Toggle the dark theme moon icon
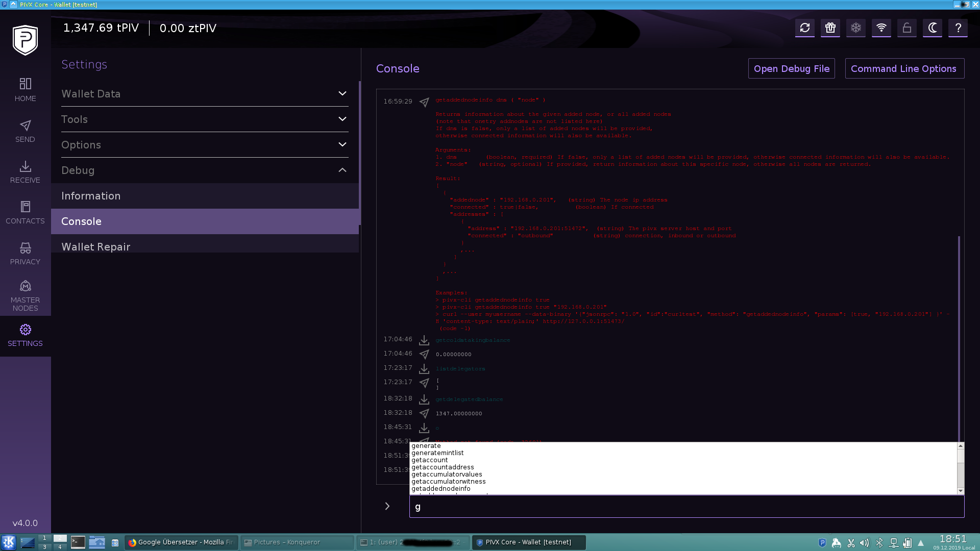Image resolution: width=980 pixels, height=551 pixels. [933, 28]
